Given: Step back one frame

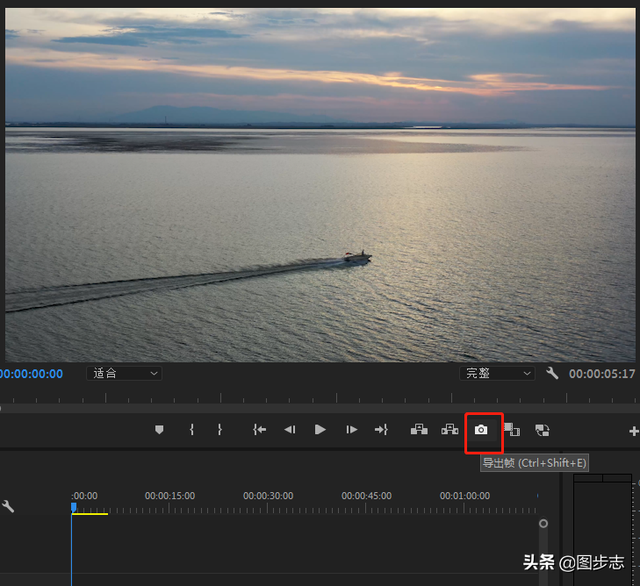Looking at the screenshot, I should pyautogui.click(x=289, y=430).
